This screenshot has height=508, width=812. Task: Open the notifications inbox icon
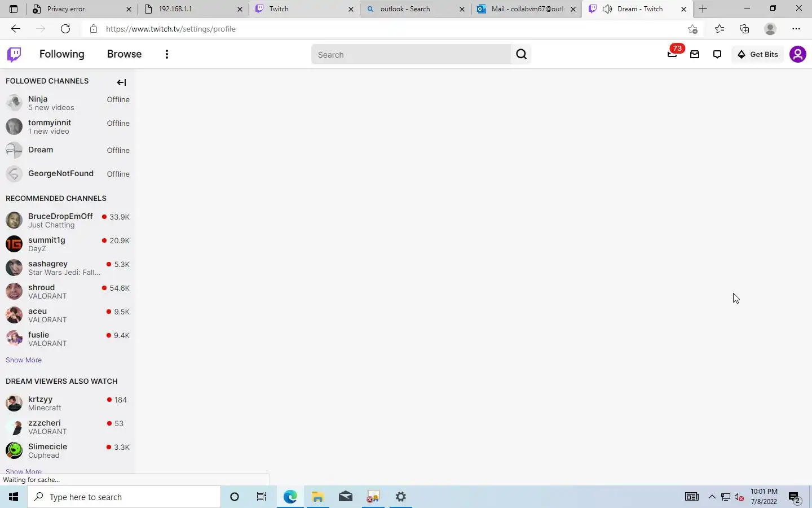(695, 54)
